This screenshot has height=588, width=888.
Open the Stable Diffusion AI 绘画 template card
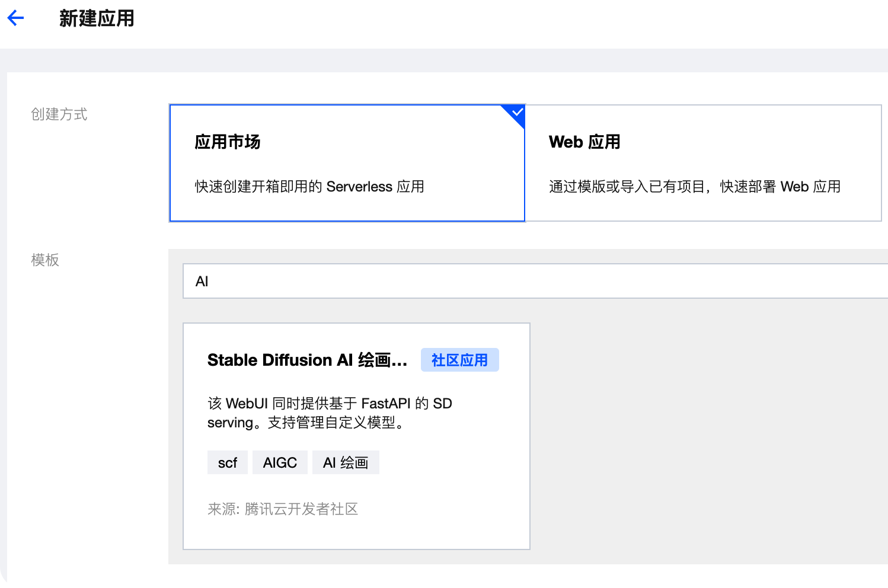[x=356, y=436]
